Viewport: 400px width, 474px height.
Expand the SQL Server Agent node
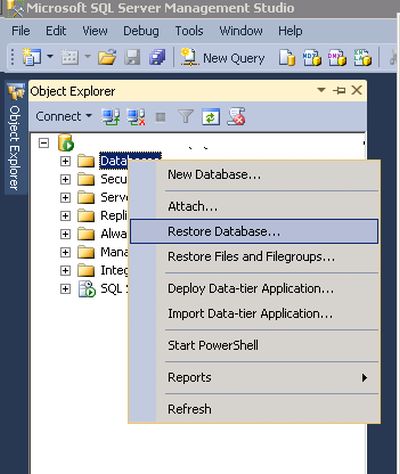point(65,289)
